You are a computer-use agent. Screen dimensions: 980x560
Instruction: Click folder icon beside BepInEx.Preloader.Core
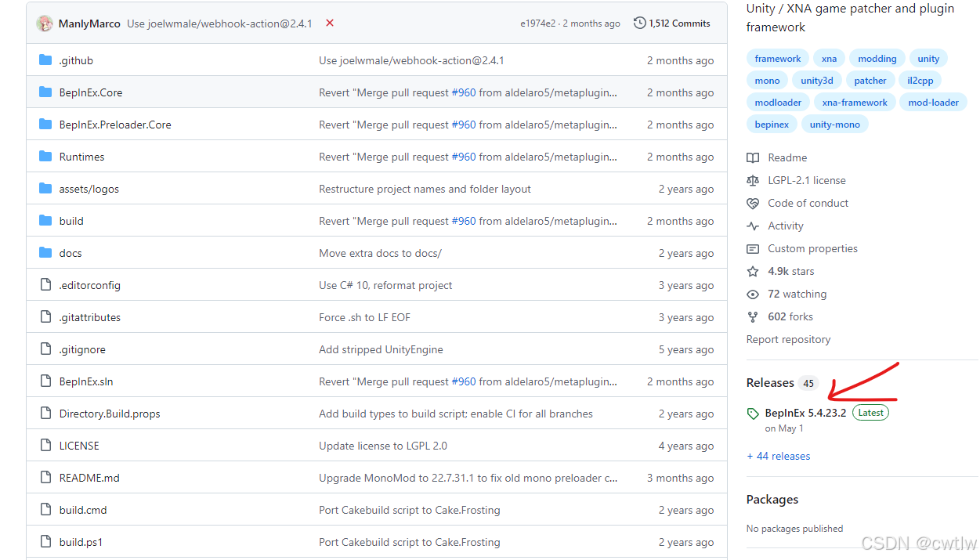pos(45,125)
